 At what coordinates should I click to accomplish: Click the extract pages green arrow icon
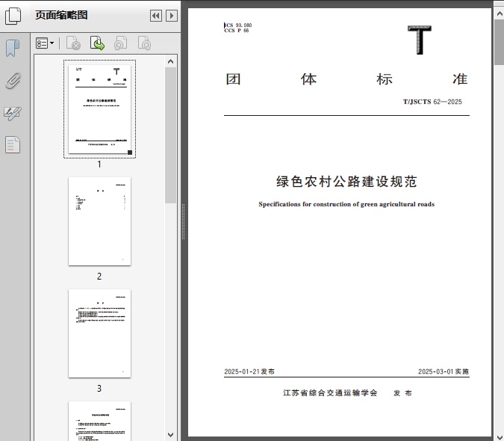(97, 43)
